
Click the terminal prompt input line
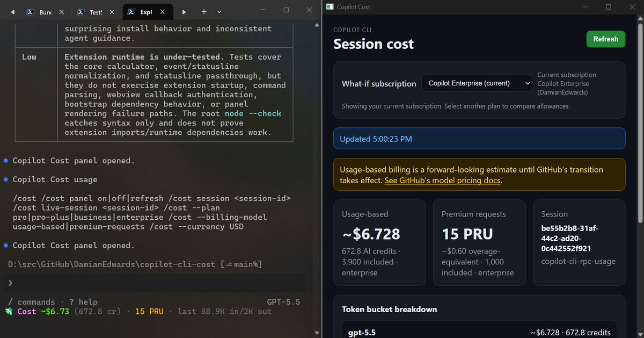click(x=155, y=283)
